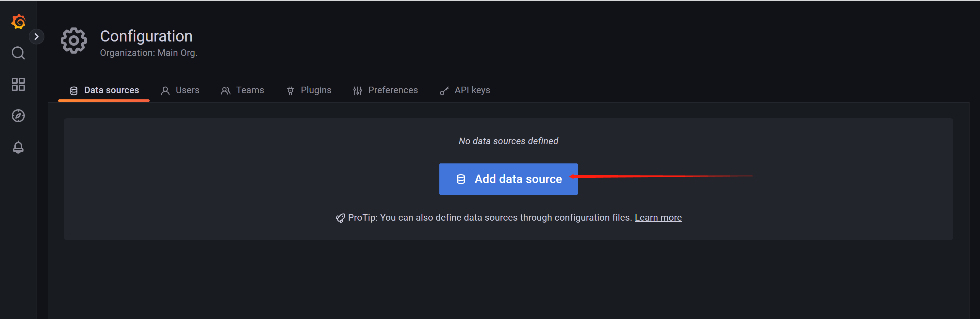Switch to the Users tab
The width and height of the screenshot is (980, 319).
(x=180, y=90)
